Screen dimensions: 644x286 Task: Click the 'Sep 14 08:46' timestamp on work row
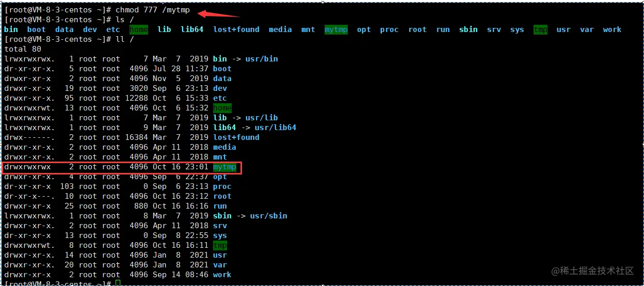click(x=180, y=275)
